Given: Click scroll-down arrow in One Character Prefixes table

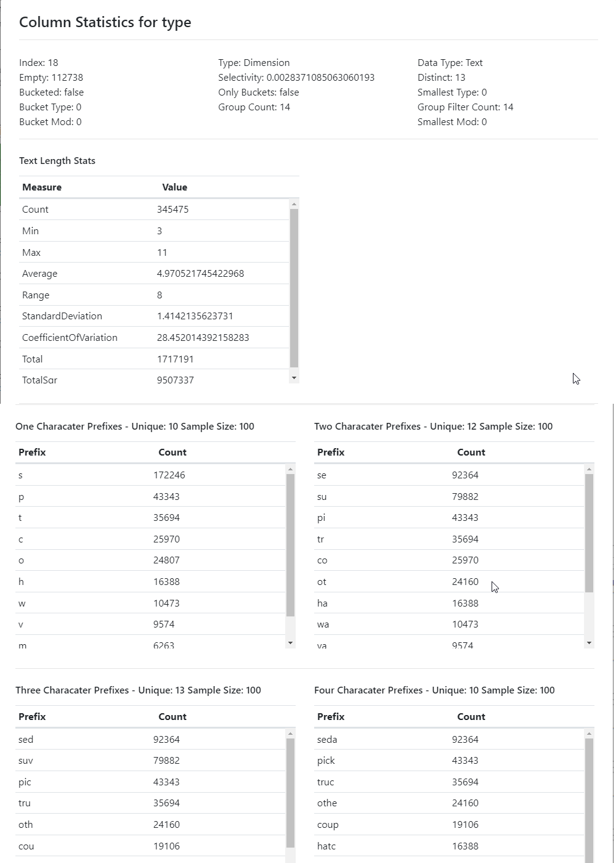Looking at the screenshot, I should (290, 643).
